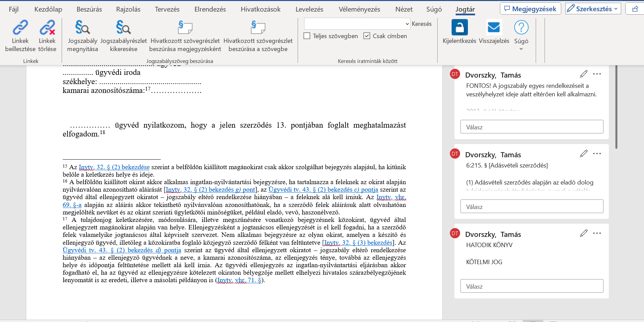644x322 pixels.
Task: Open the Véleményezés tab
Action: click(359, 10)
